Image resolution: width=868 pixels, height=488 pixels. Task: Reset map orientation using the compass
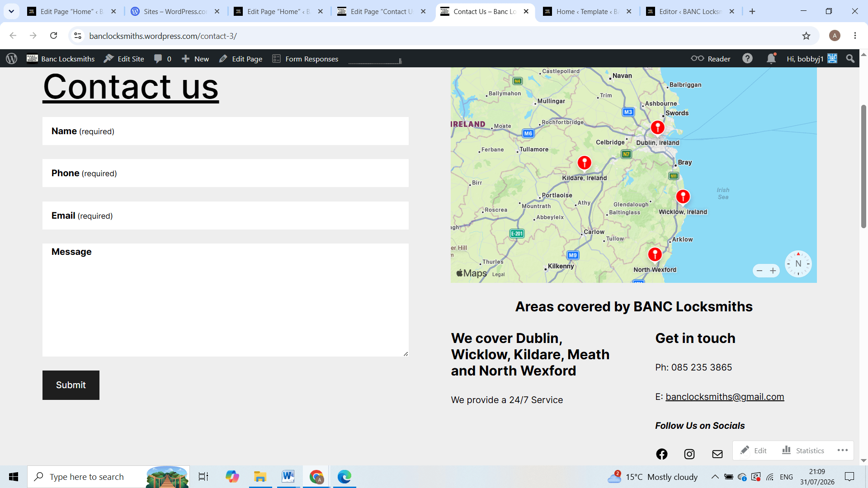click(x=798, y=264)
